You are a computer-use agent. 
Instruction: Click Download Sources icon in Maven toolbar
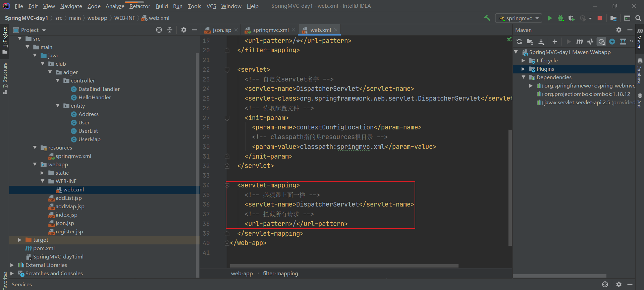tap(541, 42)
